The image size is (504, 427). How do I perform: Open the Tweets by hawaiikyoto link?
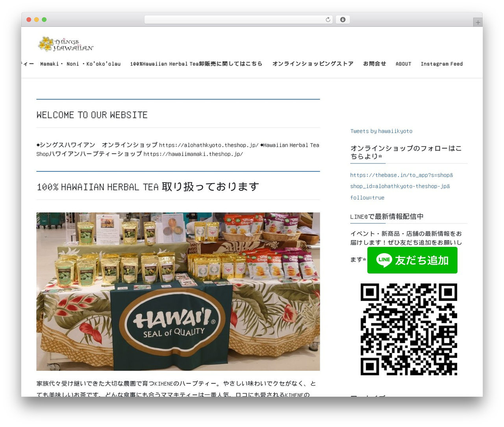click(381, 131)
